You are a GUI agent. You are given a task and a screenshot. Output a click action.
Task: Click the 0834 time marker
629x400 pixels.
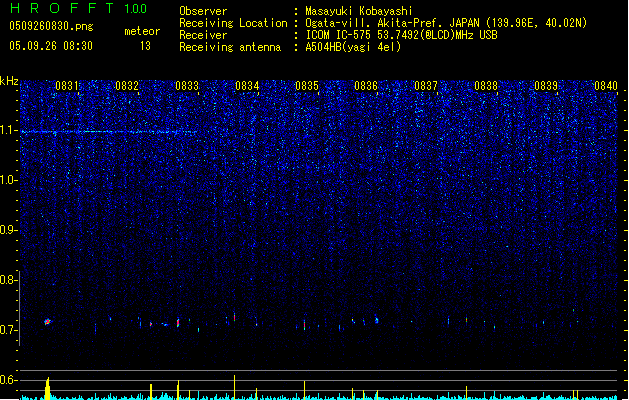[247, 86]
